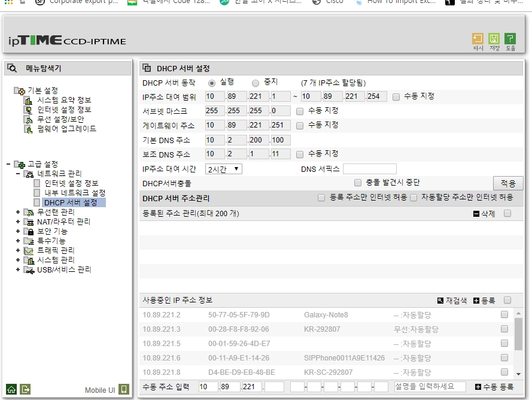The height and width of the screenshot is (400, 532).
Task: Check 수동 지정 for 서브넷 마스크
Action: click(300, 111)
